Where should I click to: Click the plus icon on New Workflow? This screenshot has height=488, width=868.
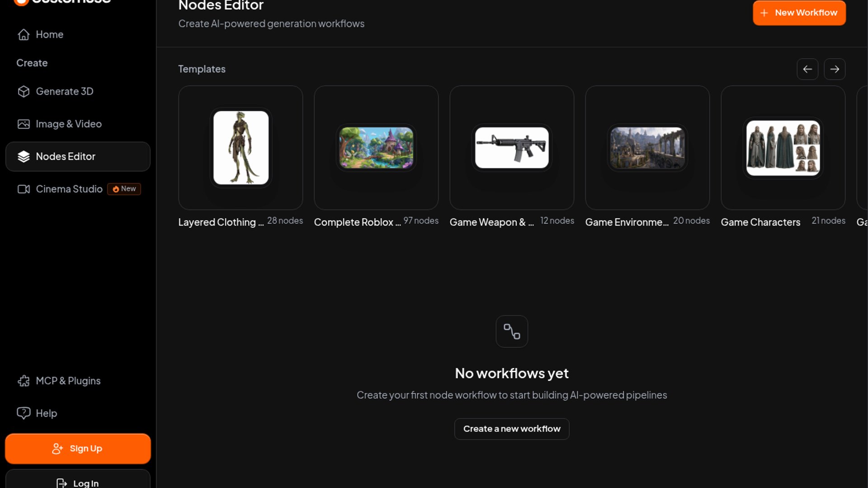(x=764, y=13)
